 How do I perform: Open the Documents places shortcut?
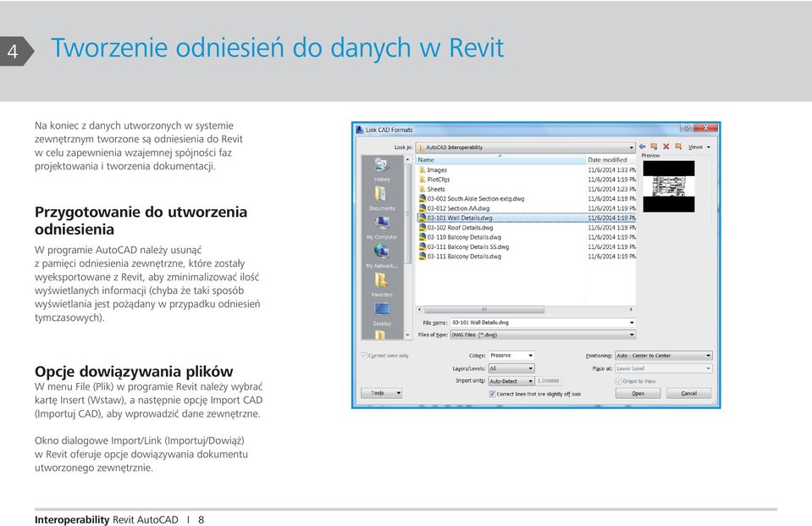click(382, 198)
